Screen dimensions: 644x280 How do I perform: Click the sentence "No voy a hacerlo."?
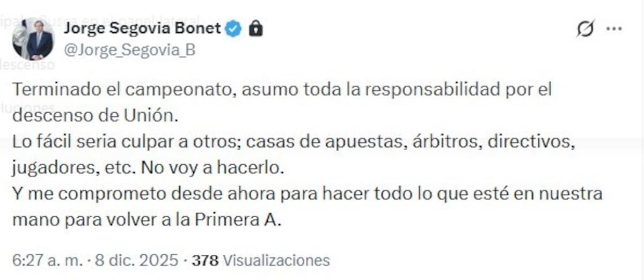[212, 168]
